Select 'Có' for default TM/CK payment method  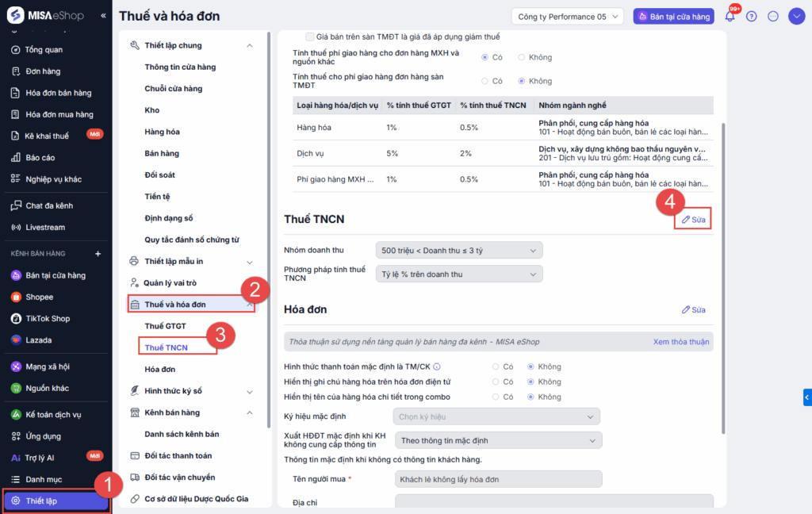(496, 366)
